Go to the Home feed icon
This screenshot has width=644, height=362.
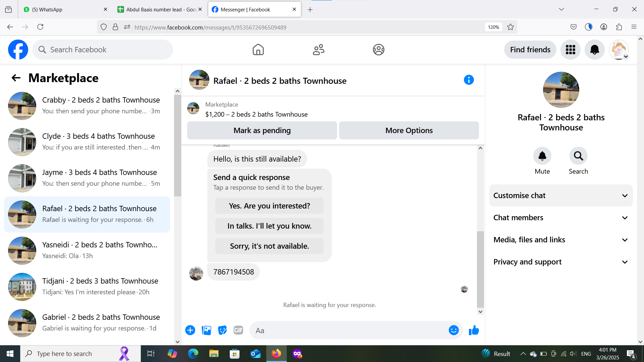click(x=258, y=50)
